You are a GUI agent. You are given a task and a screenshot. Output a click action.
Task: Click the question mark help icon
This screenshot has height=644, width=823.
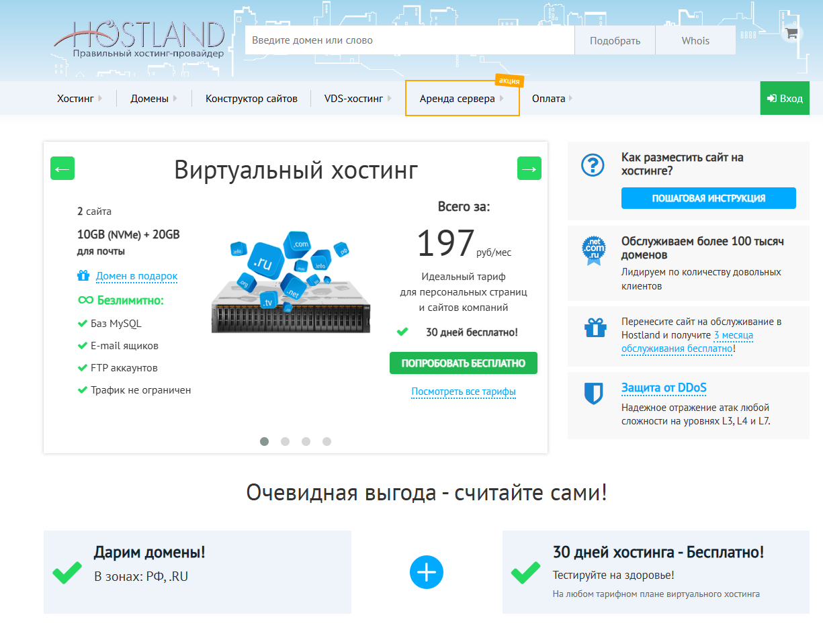pos(593,165)
